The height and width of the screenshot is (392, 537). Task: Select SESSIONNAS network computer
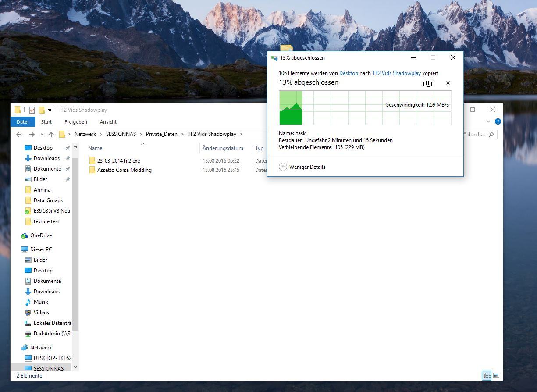(48, 368)
